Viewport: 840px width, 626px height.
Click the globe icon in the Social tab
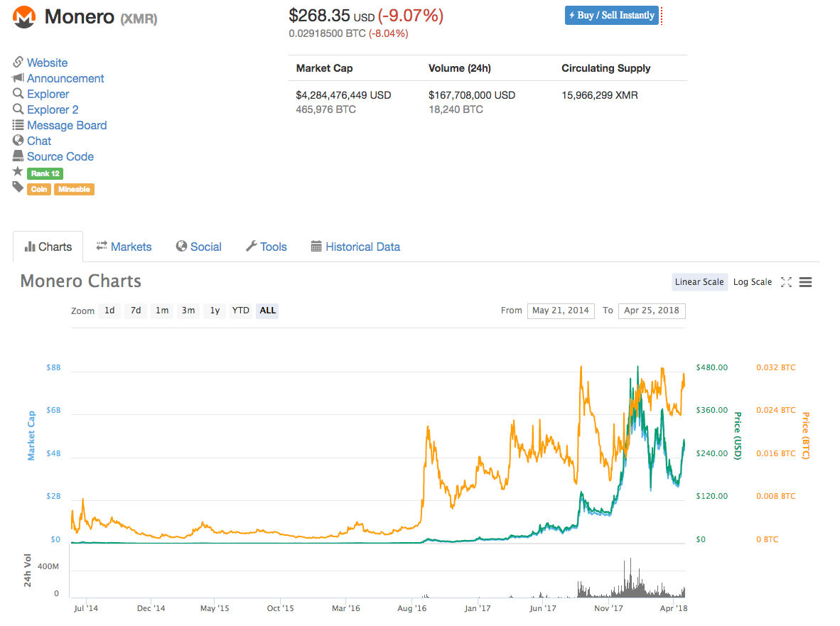click(182, 247)
